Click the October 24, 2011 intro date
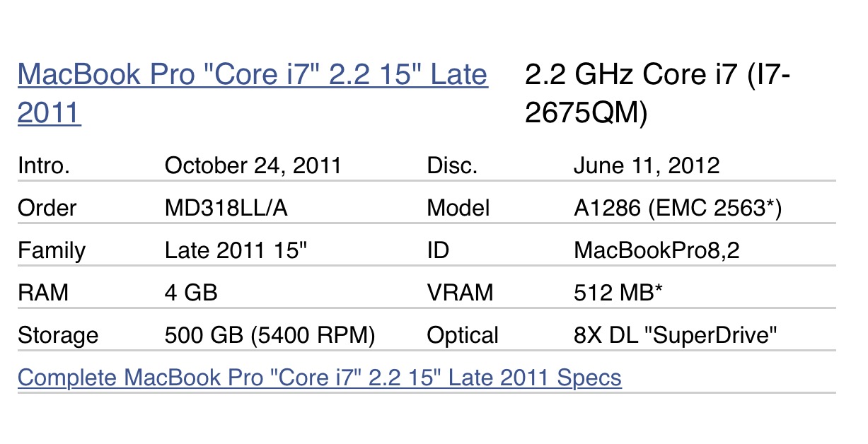Viewport: 868px width, 444px height. tap(253, 166)
